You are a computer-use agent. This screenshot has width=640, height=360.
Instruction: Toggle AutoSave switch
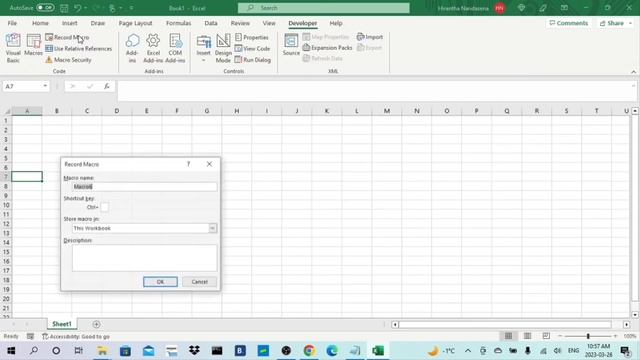pyautogui.click(x=45, y=8)
